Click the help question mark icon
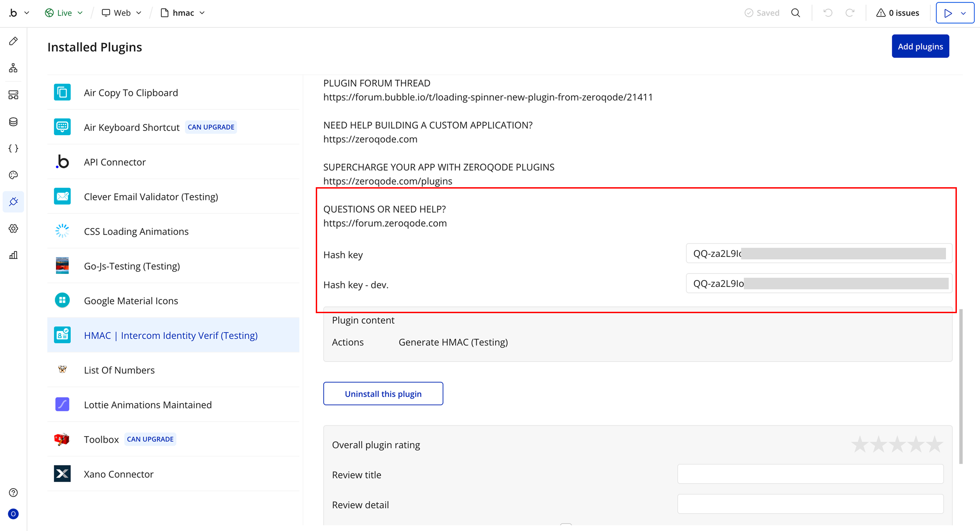 (x=13, y=493)
